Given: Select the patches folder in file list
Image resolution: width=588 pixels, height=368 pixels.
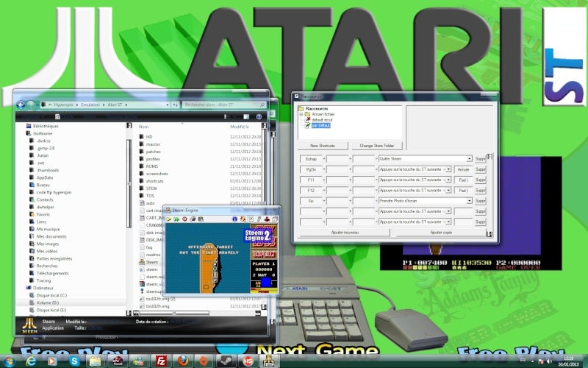Looking at the screenshot, I should tap(153, 152).
